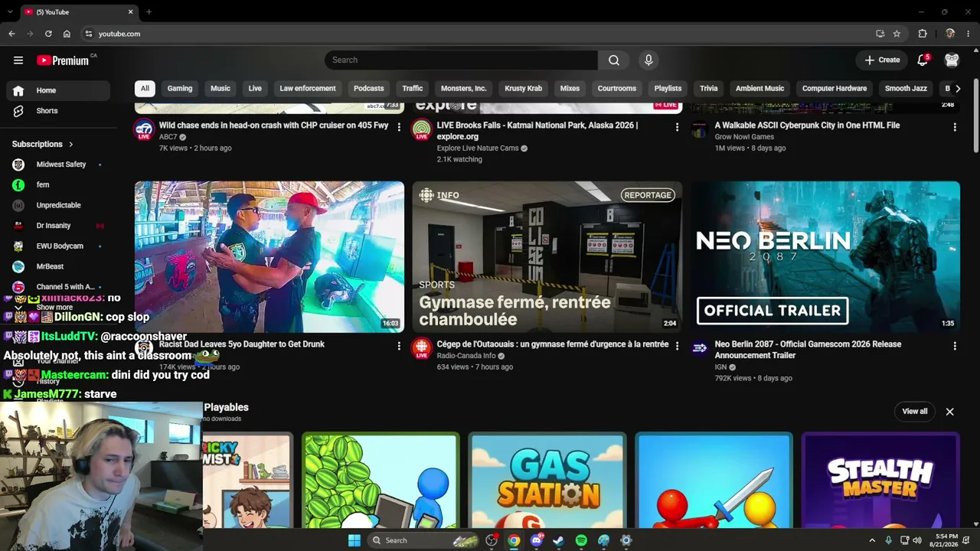
Task: Open a new browser tab
Action: 149,12
